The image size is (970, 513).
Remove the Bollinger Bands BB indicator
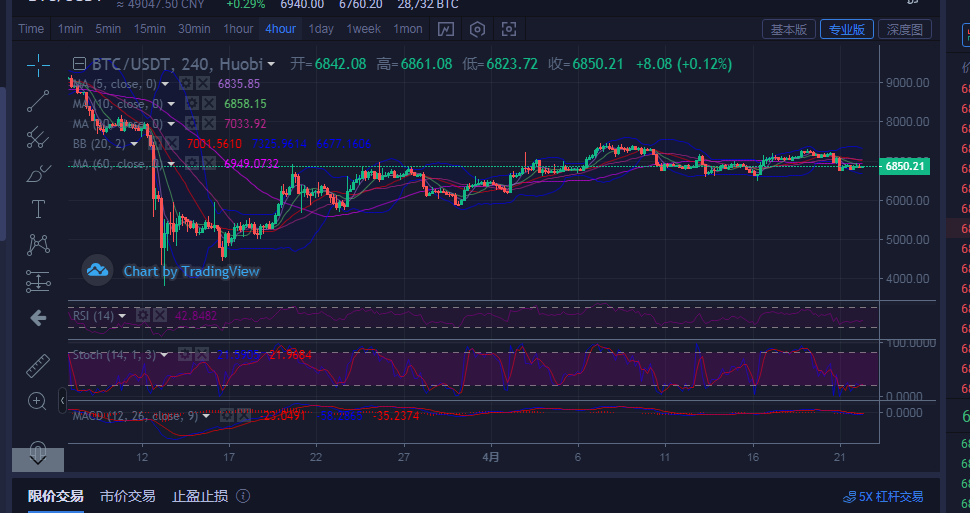tap(171, 144)
